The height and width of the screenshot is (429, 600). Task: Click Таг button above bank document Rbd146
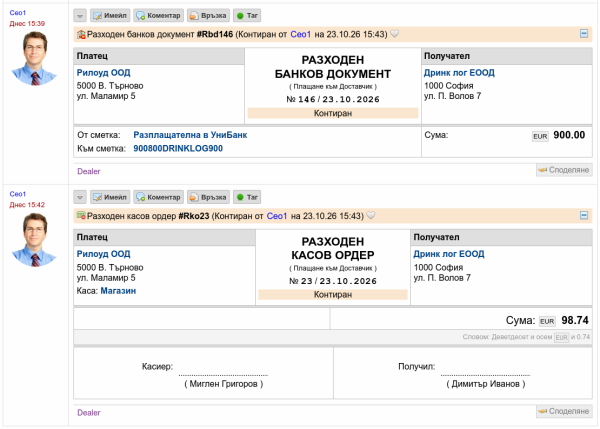[247, 16]
